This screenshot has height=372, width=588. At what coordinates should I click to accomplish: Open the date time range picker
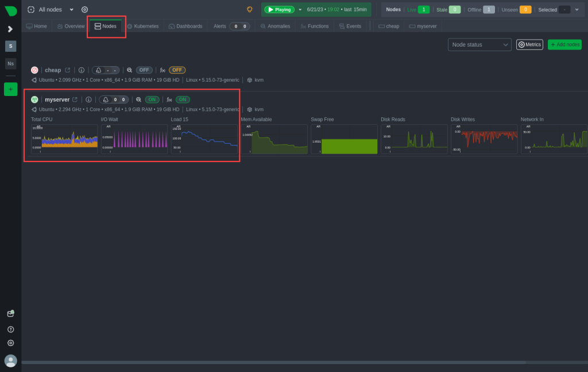pyautogui.click(x=336, y=10)
